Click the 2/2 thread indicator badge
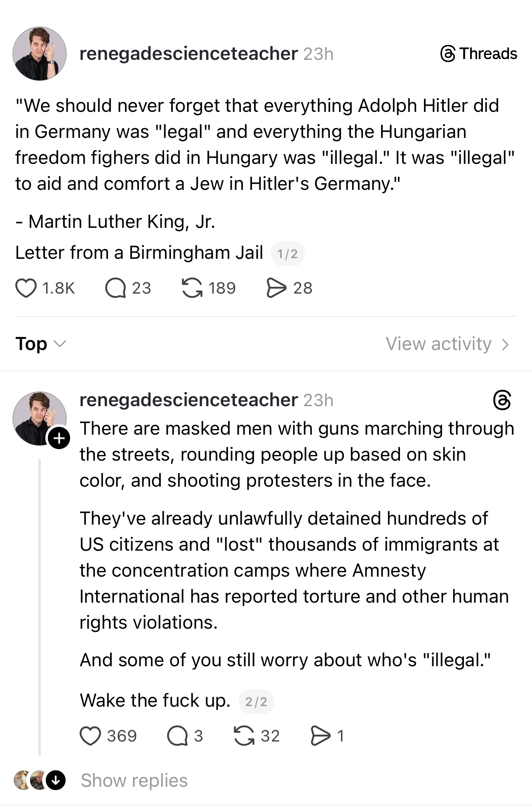This screenshot has width=532, height=807. coord(256,701)
